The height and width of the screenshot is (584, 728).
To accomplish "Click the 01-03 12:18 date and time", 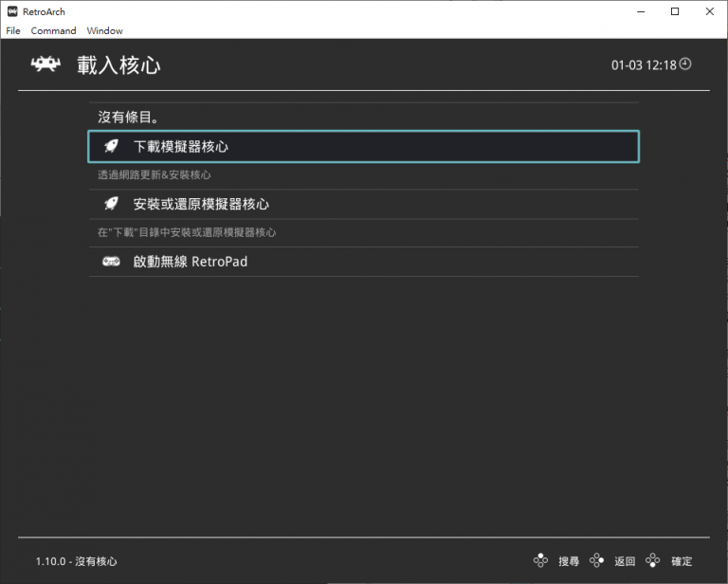I will (644, 65).
